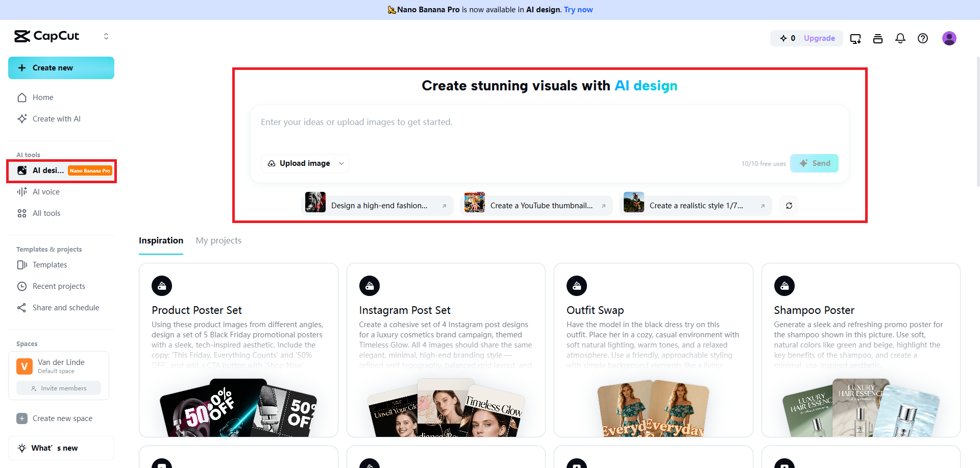View Recent projects

(x=58, y=286)
